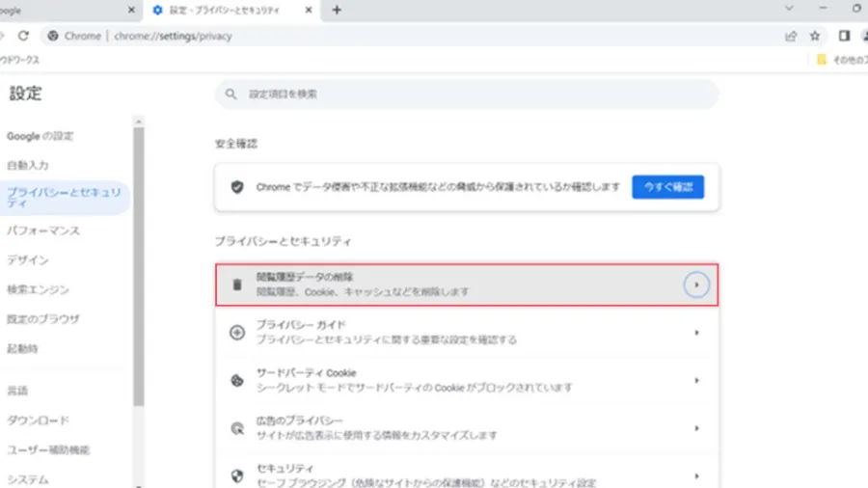
Task: Select プライバシーとセキュリティ in sidebar
Action: coord(65,198)
